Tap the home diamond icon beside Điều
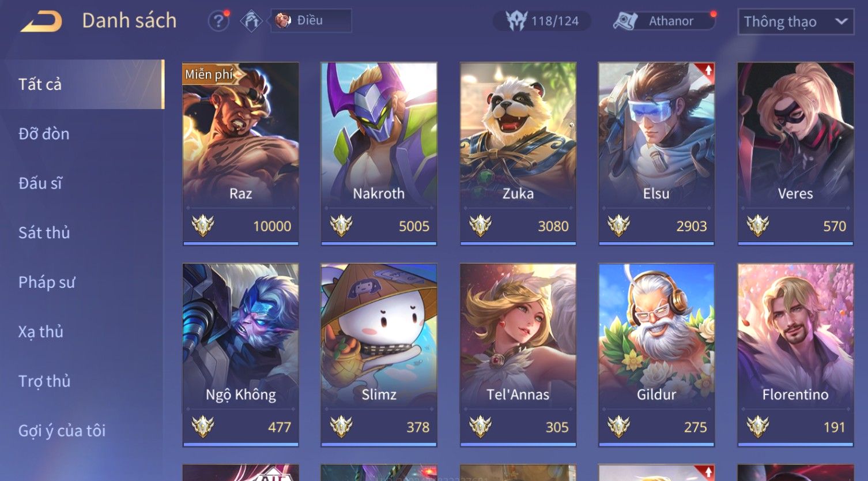This screenshot has width=868, height=481. [251, 21]
